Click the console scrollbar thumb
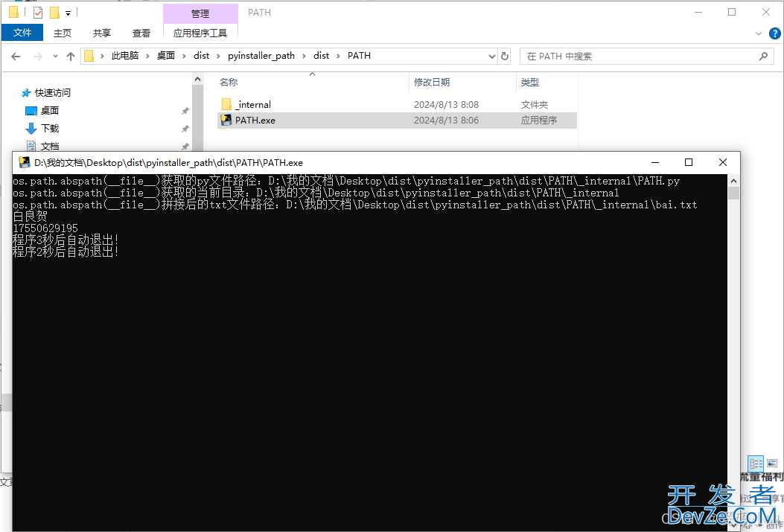This screenshot has height=532, width=784. (733, 193)
